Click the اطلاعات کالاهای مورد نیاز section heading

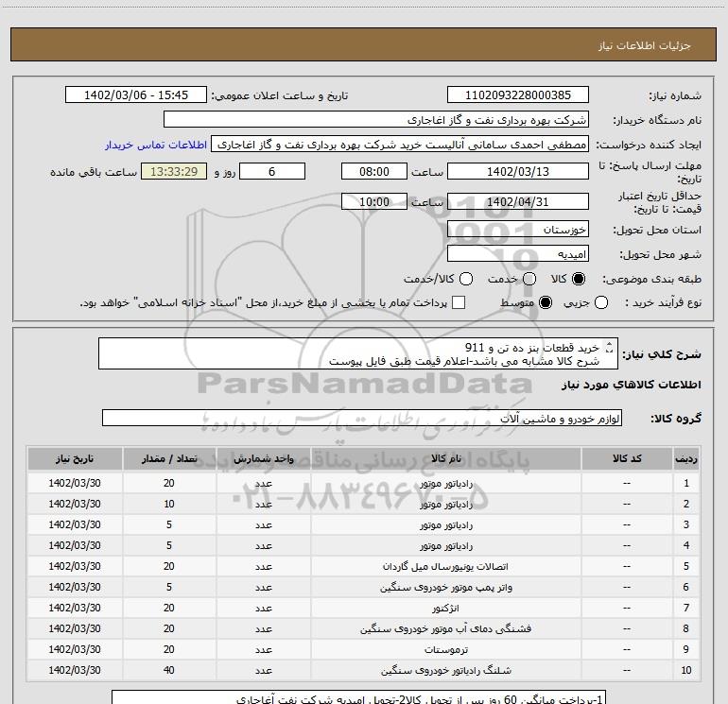click(x=632, y=385)
